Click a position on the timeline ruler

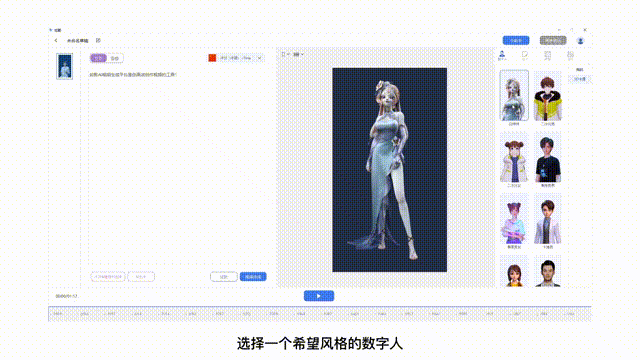tap(320, 314)
